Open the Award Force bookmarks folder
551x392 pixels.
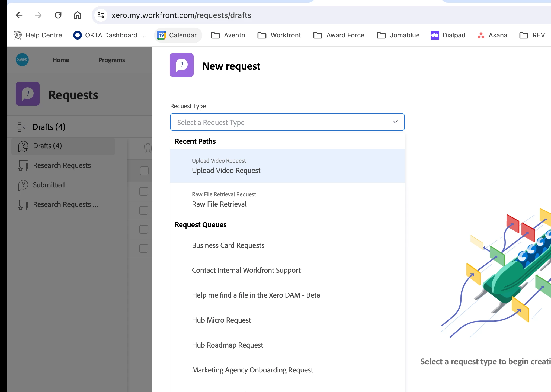[339, 35]
